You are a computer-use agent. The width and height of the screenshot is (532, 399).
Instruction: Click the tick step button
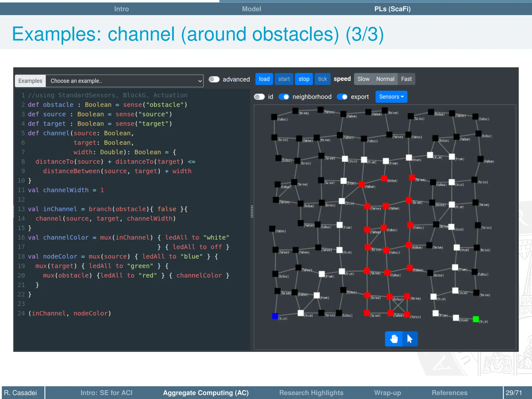(322, 79)
